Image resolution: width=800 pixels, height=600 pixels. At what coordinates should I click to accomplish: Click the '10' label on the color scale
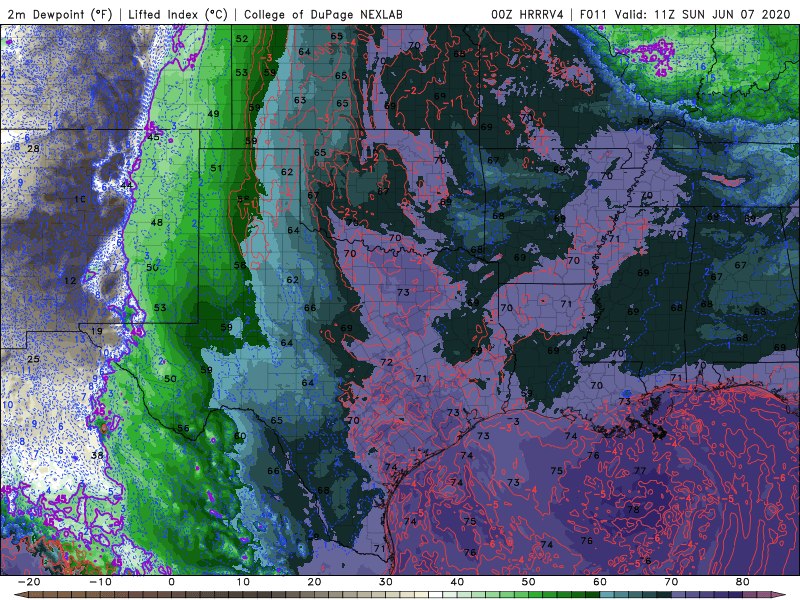tap(243, 582)
